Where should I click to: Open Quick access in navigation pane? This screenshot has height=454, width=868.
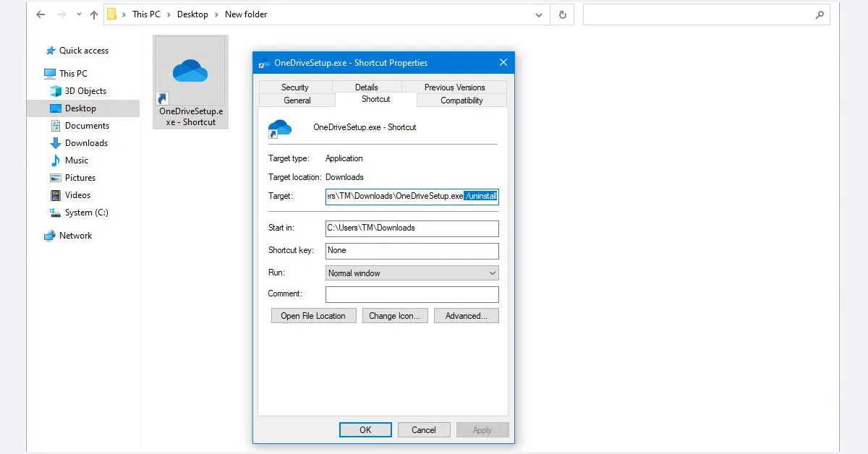84,51
